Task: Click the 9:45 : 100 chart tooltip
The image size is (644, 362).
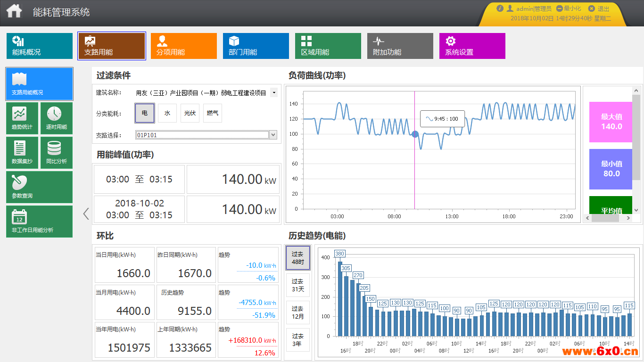Action: pyautogui.click(x=442, y=119)
